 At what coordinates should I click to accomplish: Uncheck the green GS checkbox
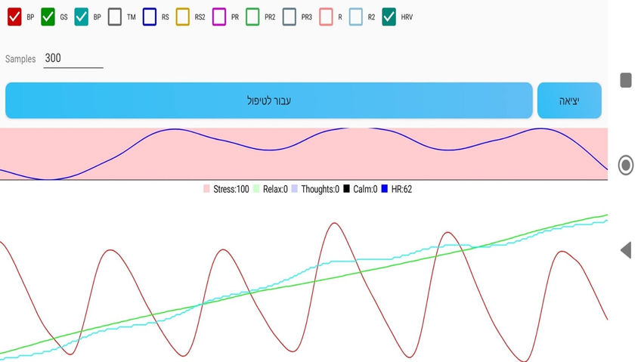pyautogui.click(x=48, y=17)
